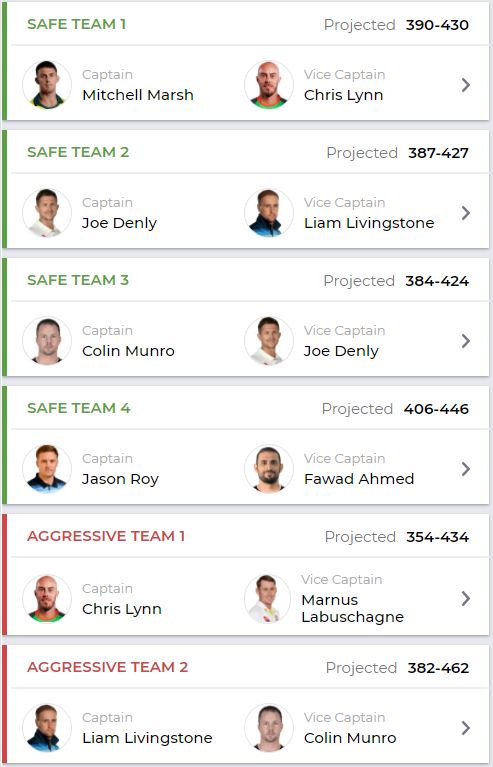Expand Safe Team 1 chevron arrow
Viewport: 493px width, 767px height.
point(466,85)
